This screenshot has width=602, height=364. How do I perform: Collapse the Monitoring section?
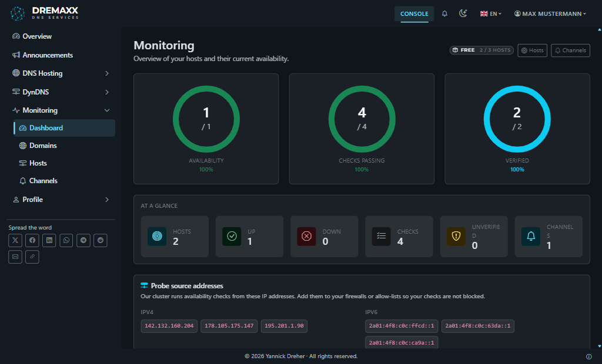[61, 110]
